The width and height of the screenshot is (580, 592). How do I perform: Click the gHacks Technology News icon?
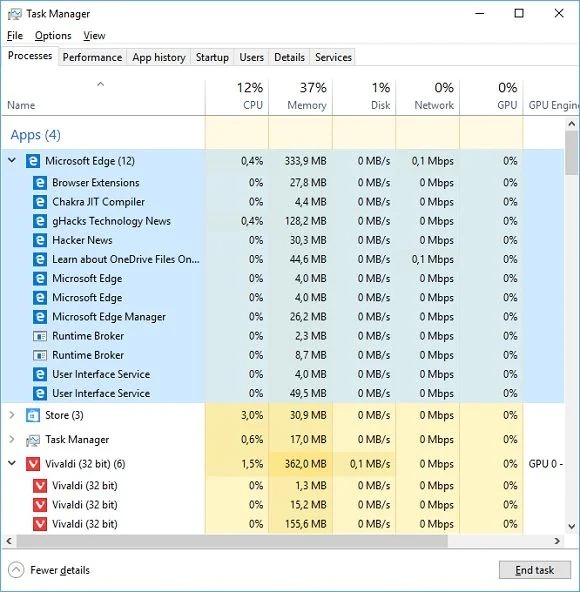coord(40,221)
